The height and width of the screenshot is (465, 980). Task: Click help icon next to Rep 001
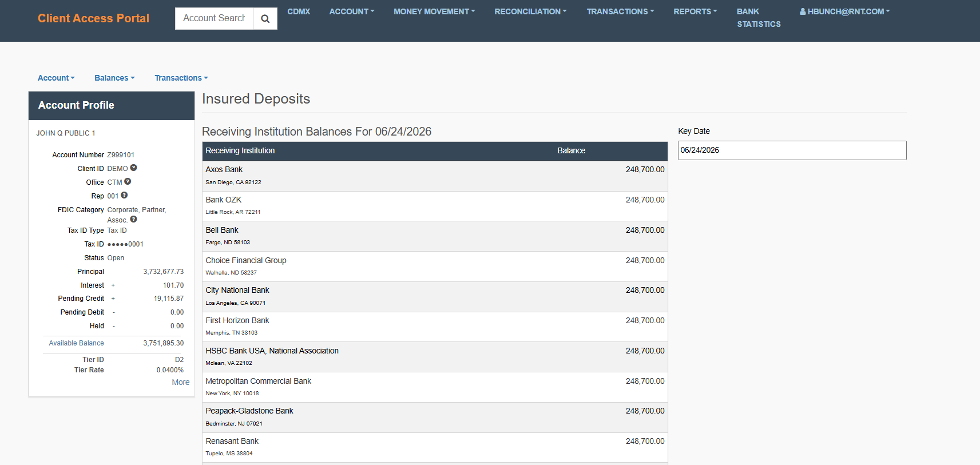click(x=124, y=196)
